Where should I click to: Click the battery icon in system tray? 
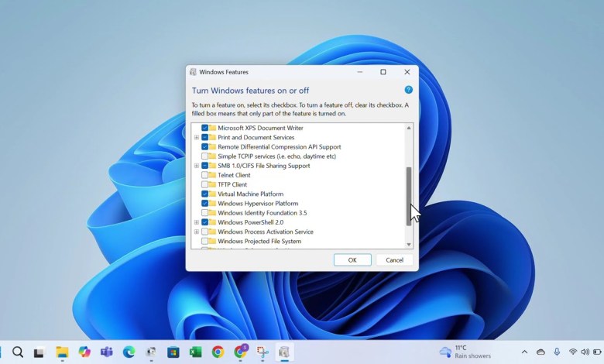598,352
